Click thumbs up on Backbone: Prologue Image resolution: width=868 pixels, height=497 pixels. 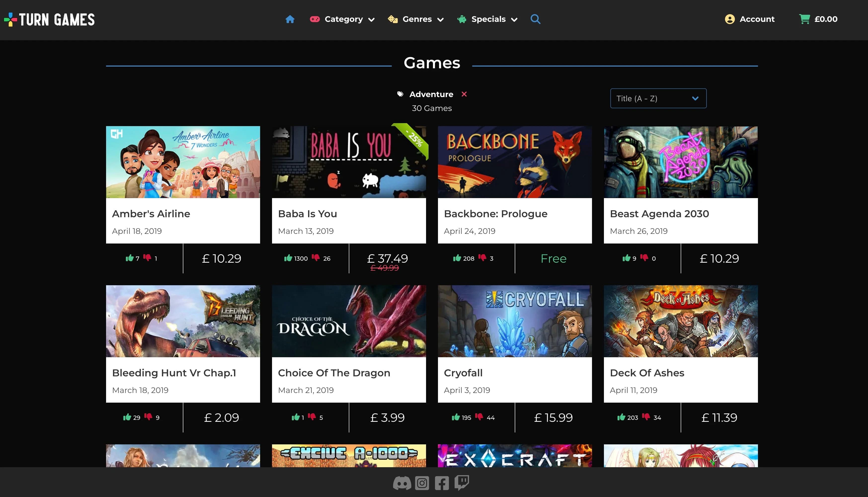[457, 258]
